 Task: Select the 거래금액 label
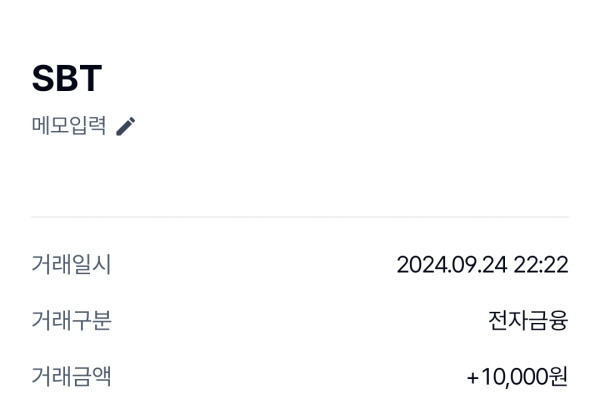tap(71, 377)
